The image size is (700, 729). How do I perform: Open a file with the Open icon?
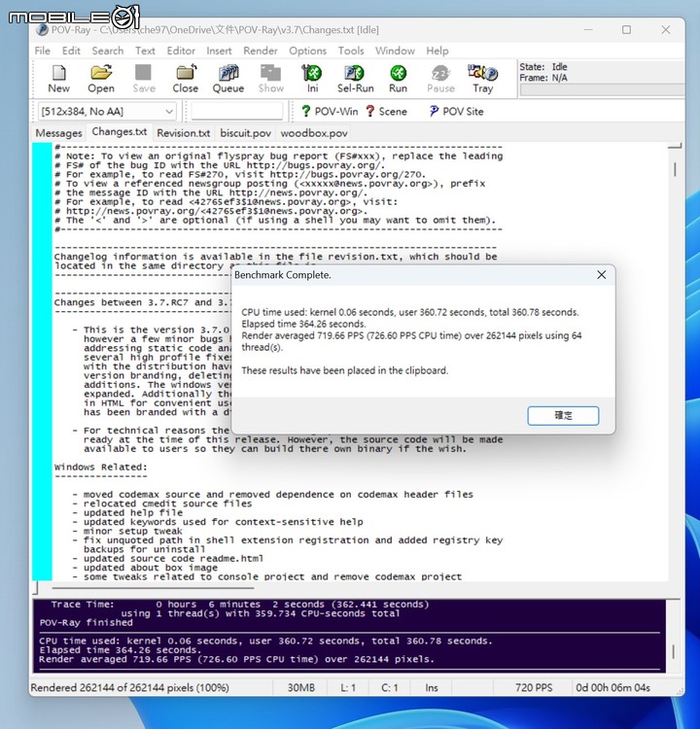point(101,79)
